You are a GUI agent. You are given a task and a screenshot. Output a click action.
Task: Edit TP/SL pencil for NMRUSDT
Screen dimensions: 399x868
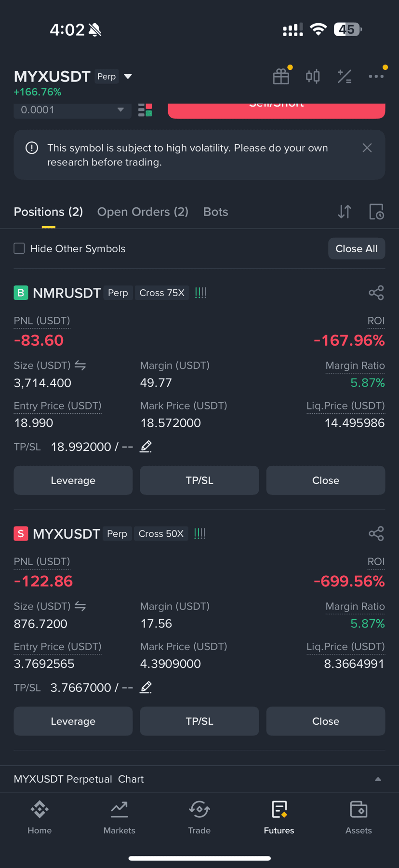pos(146,447)
